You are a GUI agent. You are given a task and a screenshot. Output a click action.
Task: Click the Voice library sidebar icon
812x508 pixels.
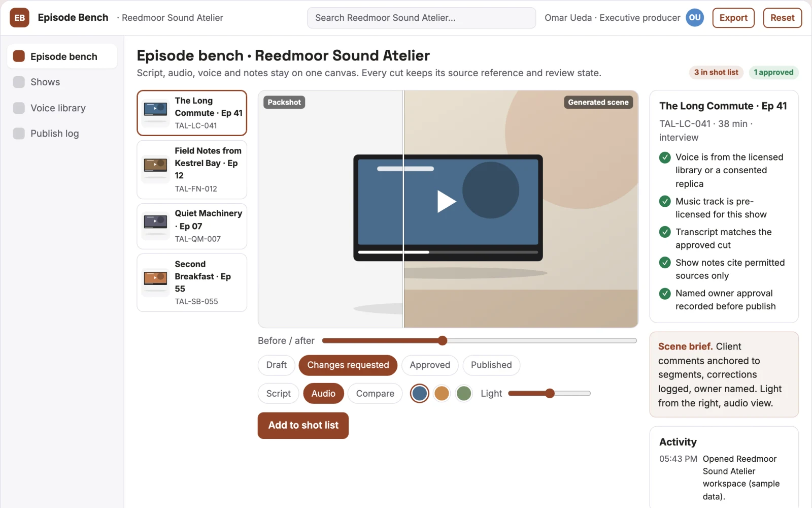pyautogui.click(x=19, y=108)
